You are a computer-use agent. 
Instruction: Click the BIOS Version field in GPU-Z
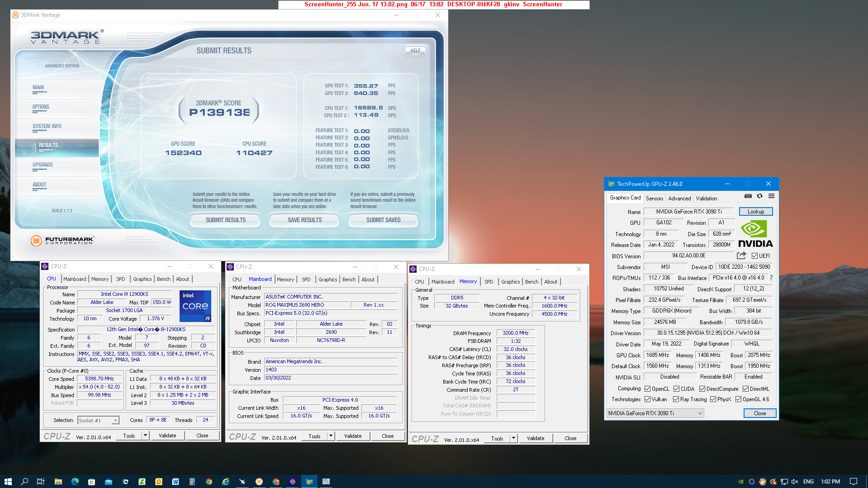tap(688, 256)
